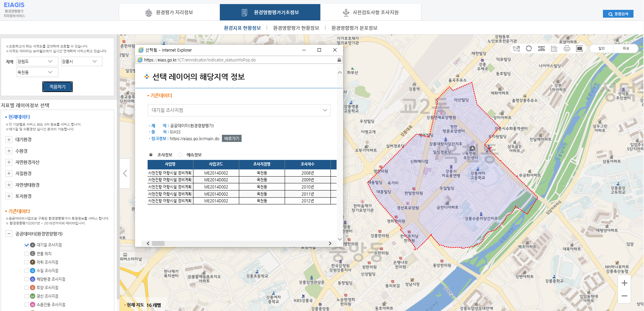Zoom in with the map plus button
The width and height of the screenshot is (644, 311).
click(624, 283)
